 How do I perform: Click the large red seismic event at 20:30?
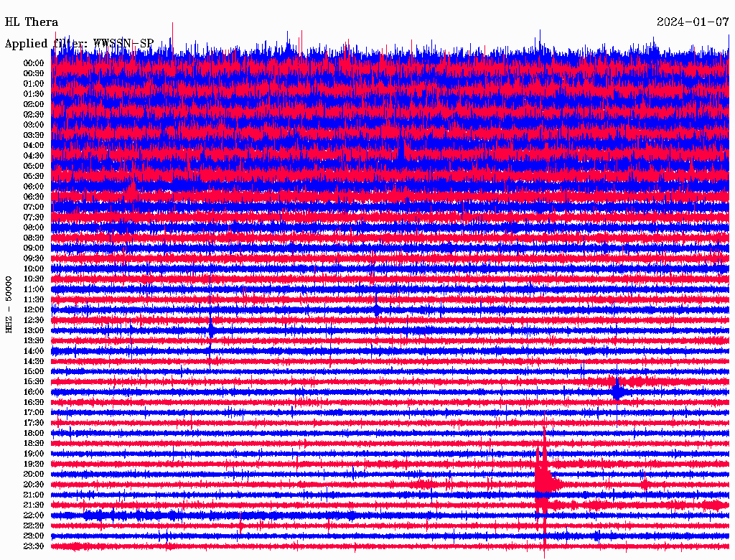(x=546, y=483)
